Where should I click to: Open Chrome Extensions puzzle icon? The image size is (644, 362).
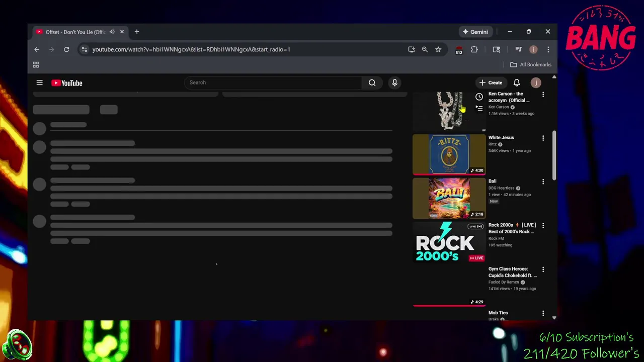[474, 49]
